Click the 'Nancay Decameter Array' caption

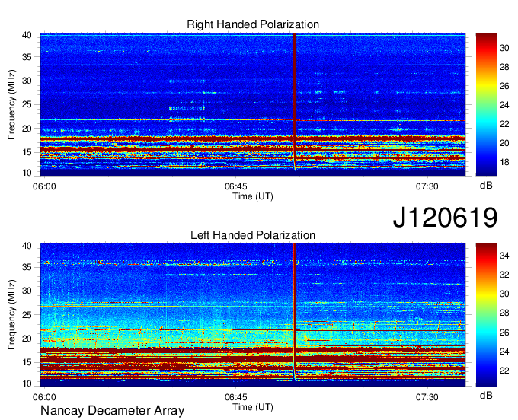click(112, 410)
